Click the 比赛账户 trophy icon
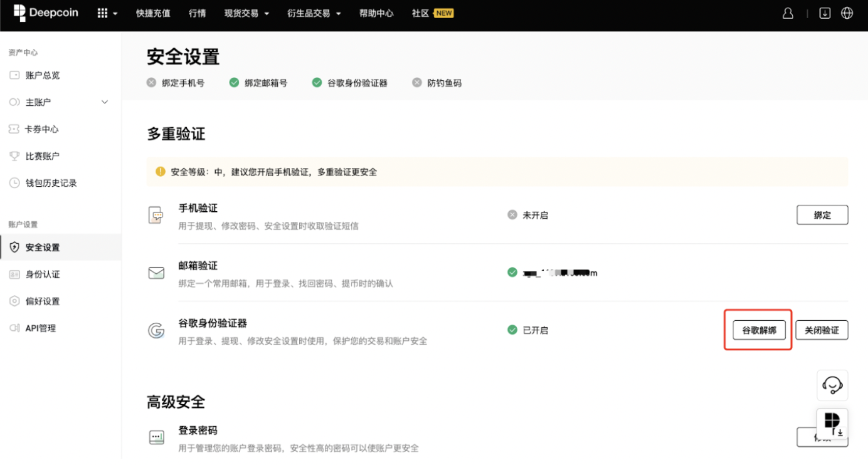868x465 pixels. (14, 156)
